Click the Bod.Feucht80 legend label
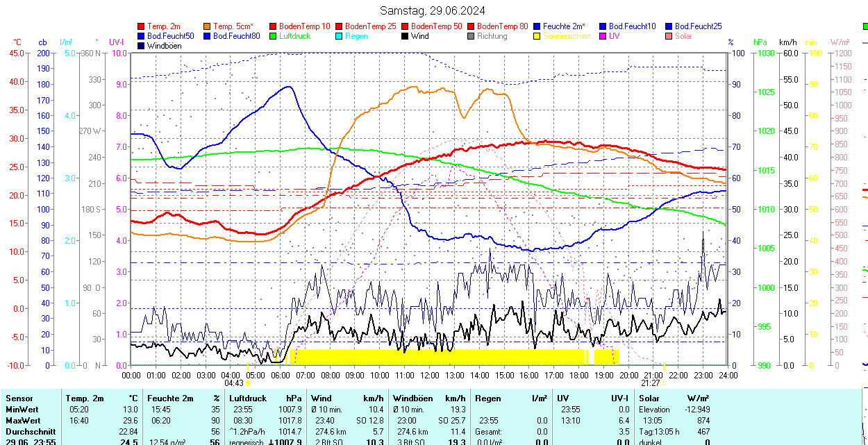The width and height of the screenshot is (868, 445). pyautogui.click(x=236, y=36)
